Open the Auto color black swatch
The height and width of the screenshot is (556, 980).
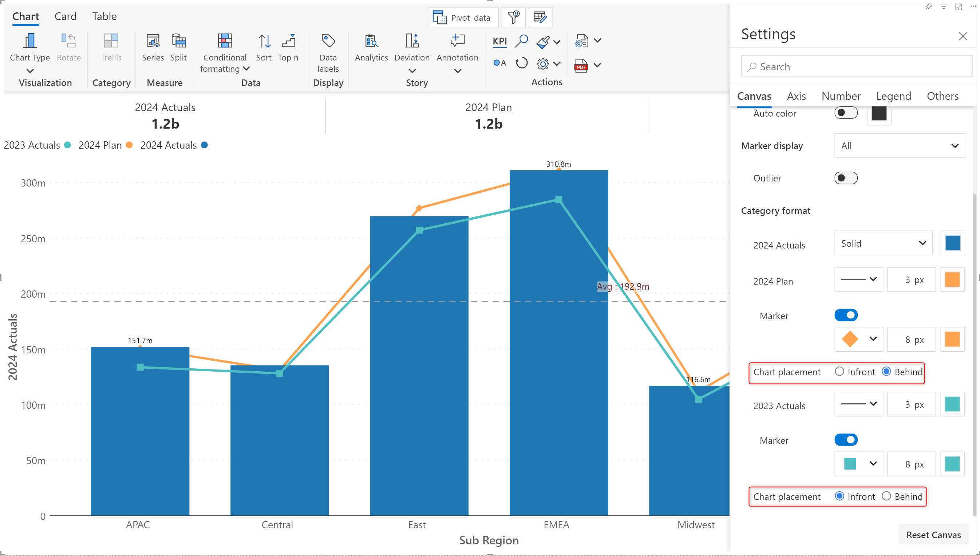(879, 113)
